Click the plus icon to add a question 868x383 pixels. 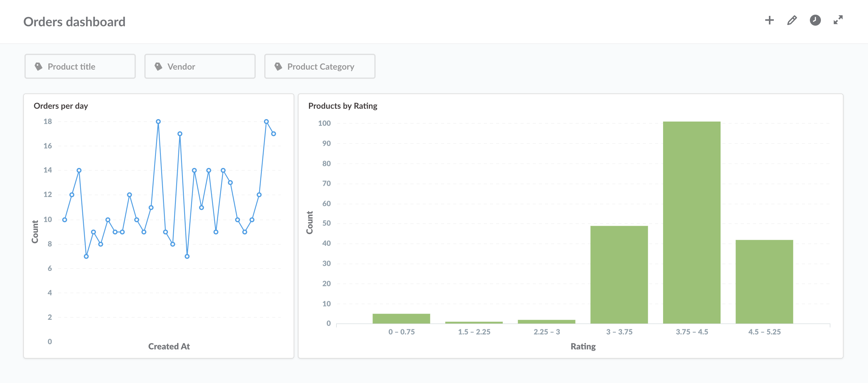click(770, 20)
